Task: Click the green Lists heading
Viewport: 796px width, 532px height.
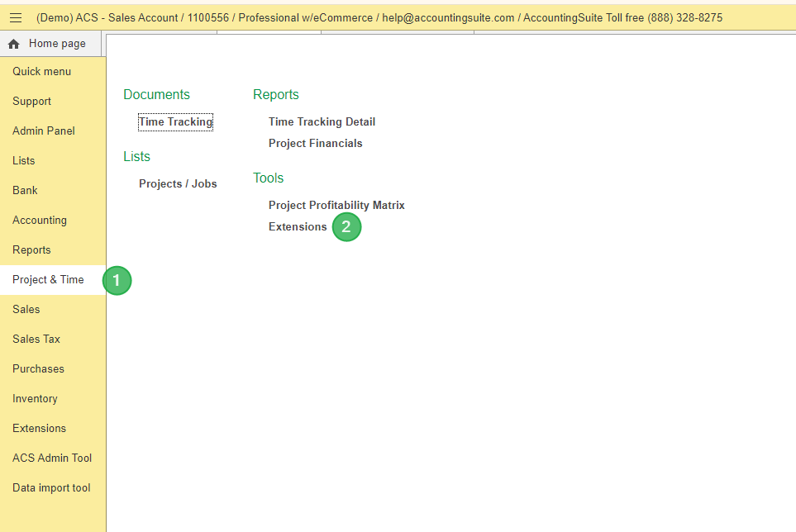Action: (136, 157)
